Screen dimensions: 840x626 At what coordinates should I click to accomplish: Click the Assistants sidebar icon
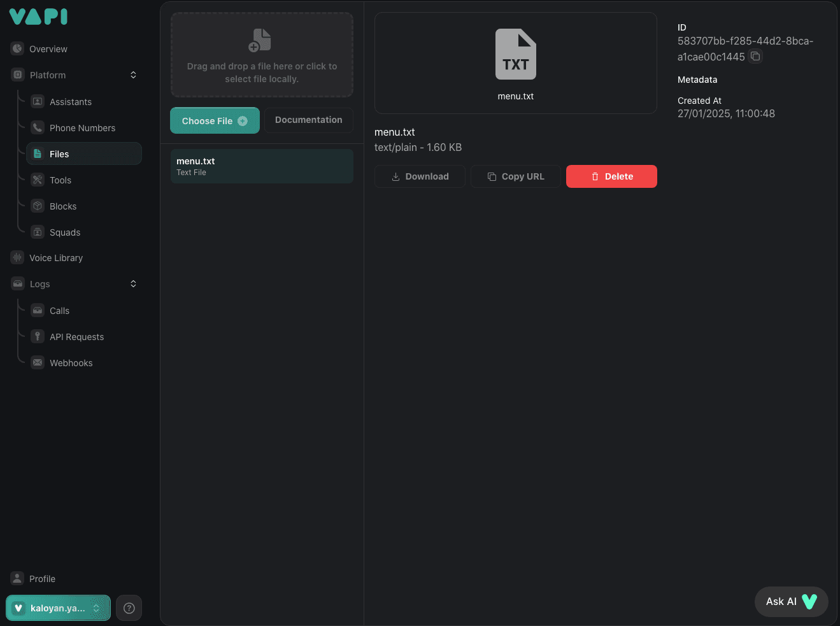[38, 102]
